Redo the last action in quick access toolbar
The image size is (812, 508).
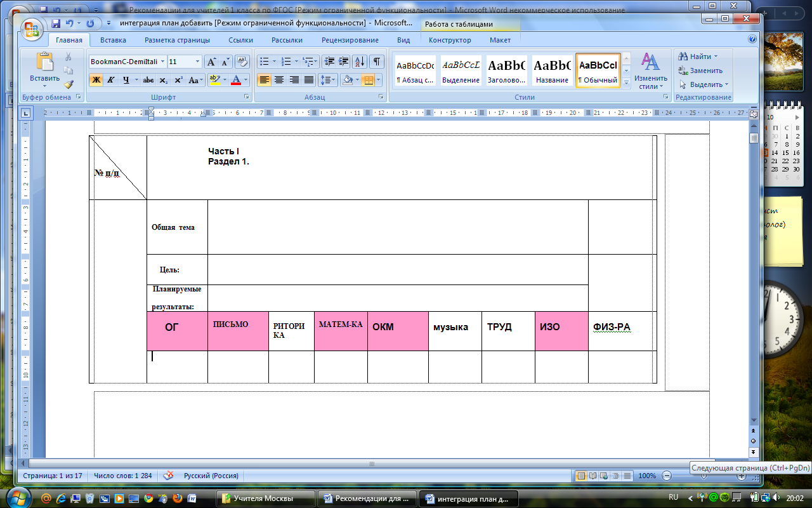pos(89,23)
